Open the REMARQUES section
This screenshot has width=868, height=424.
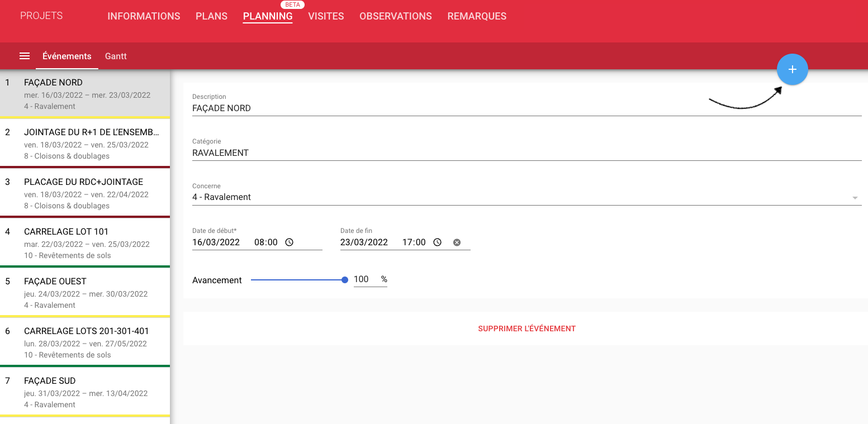pyautogui.click(x=477, y=16)
